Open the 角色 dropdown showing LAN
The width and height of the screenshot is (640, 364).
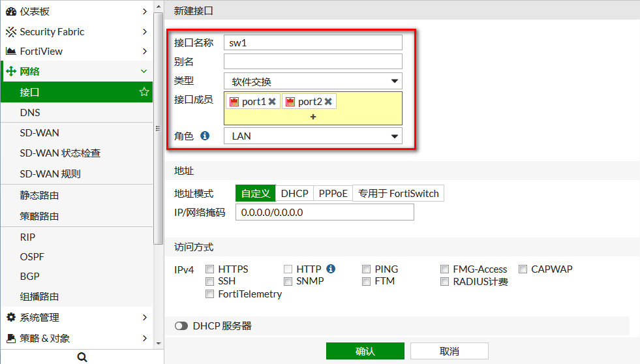[313, 136]
